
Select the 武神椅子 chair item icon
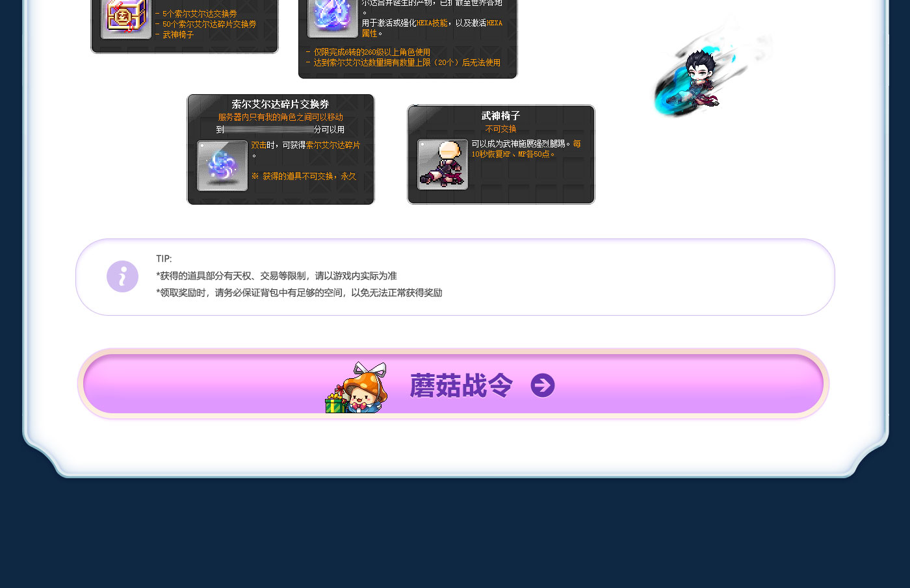tap(443, 164)
